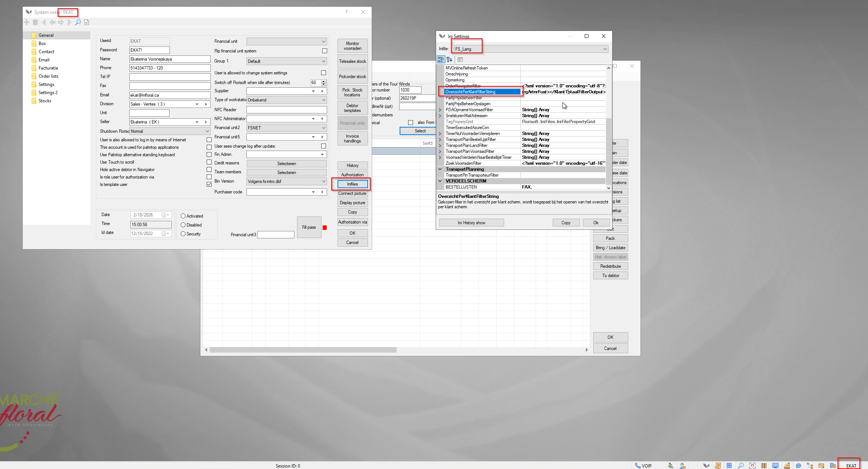Click the Alphabetical sort icon in Ini Settings
868x469 pixels.
coord(449,60)
